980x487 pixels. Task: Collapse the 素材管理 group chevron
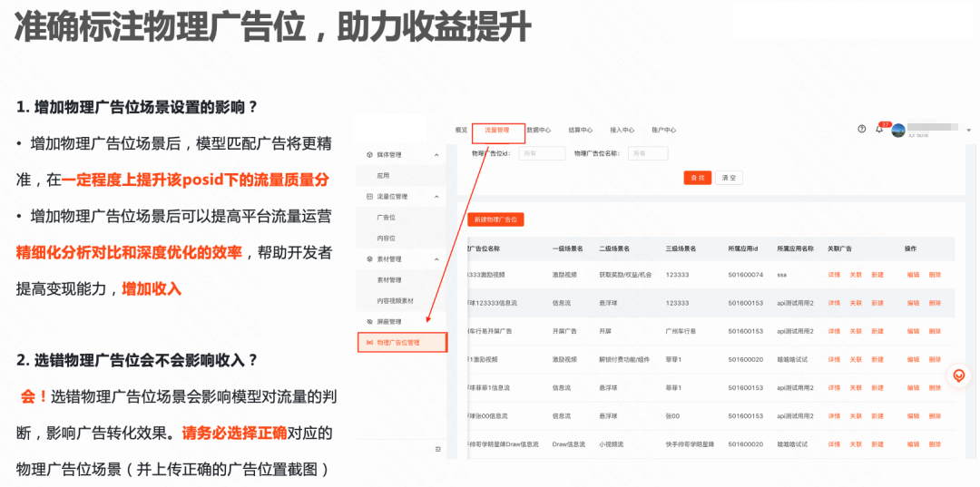(436, 259)
